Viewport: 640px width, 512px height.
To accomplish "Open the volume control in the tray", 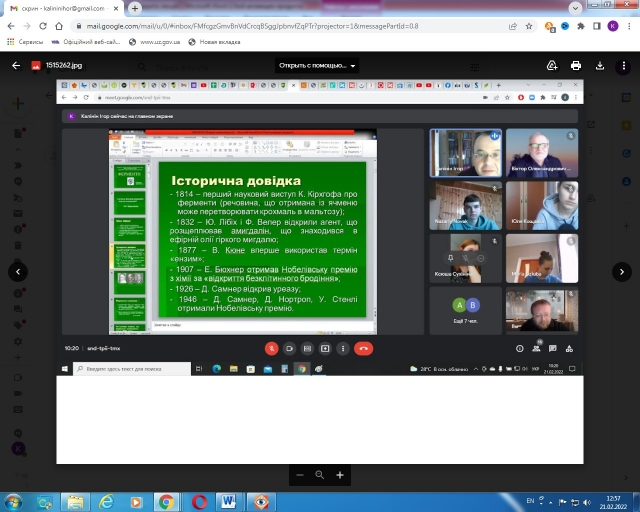I will coord(587,502).
